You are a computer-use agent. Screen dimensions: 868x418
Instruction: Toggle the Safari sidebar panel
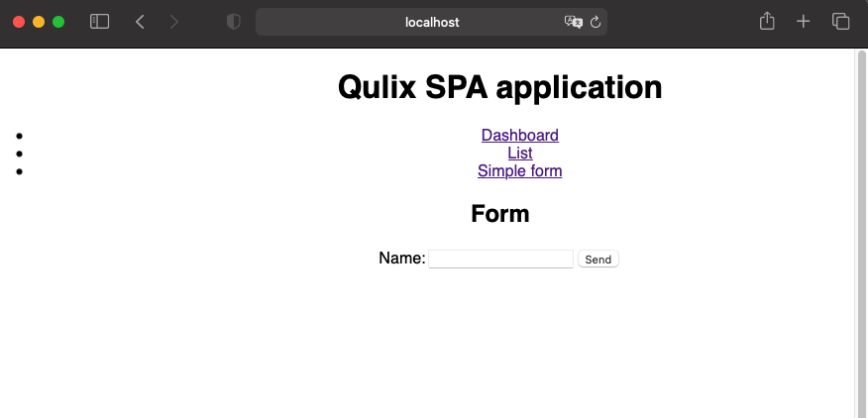[x=99, y=22]
